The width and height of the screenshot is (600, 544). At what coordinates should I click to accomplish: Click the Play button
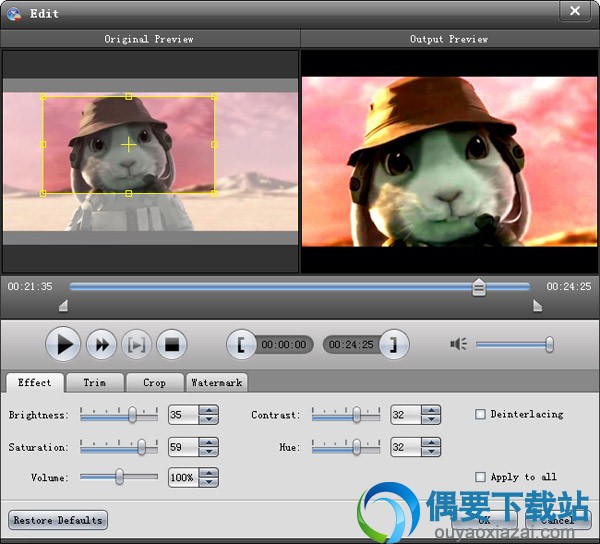pyautogui.click(x=63, y=344)
